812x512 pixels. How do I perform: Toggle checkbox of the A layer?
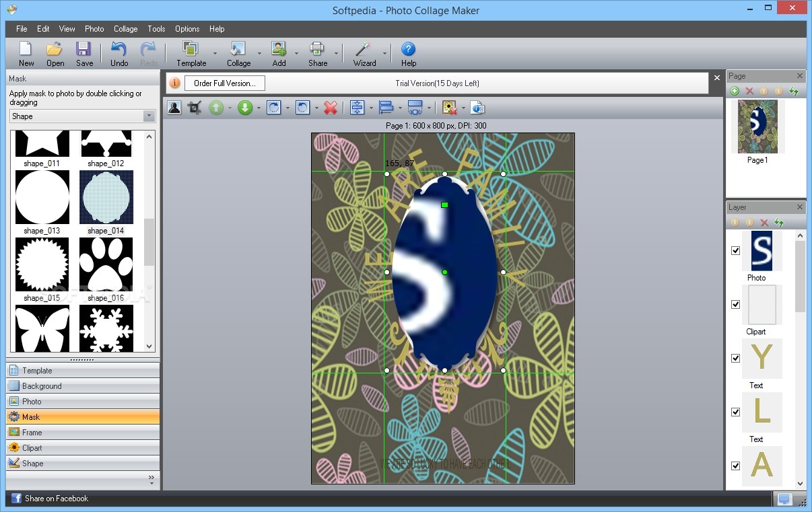(x=735, y=466)
